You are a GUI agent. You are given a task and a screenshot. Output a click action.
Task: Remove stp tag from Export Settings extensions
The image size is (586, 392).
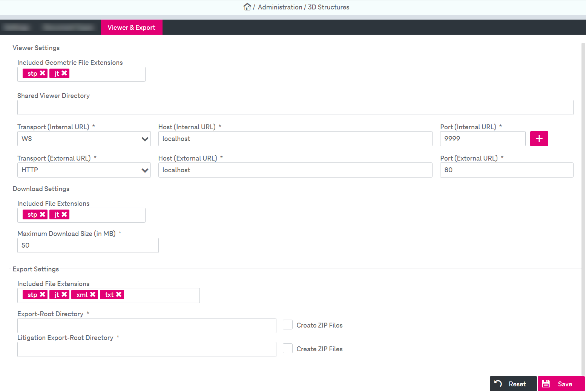point(43,294)
